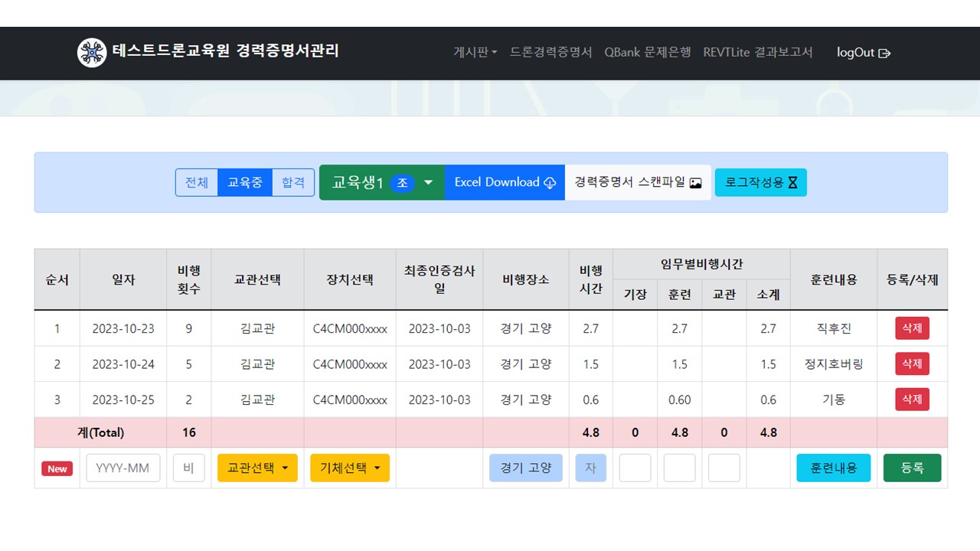Click the red New badge
The image size is (980, 551).
coord(57,468)
